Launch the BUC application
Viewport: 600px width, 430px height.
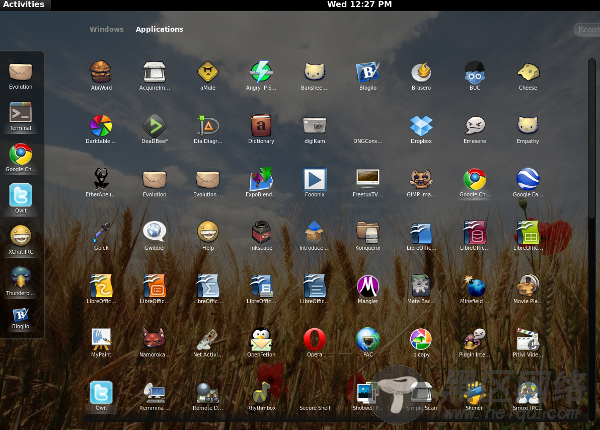475,75
